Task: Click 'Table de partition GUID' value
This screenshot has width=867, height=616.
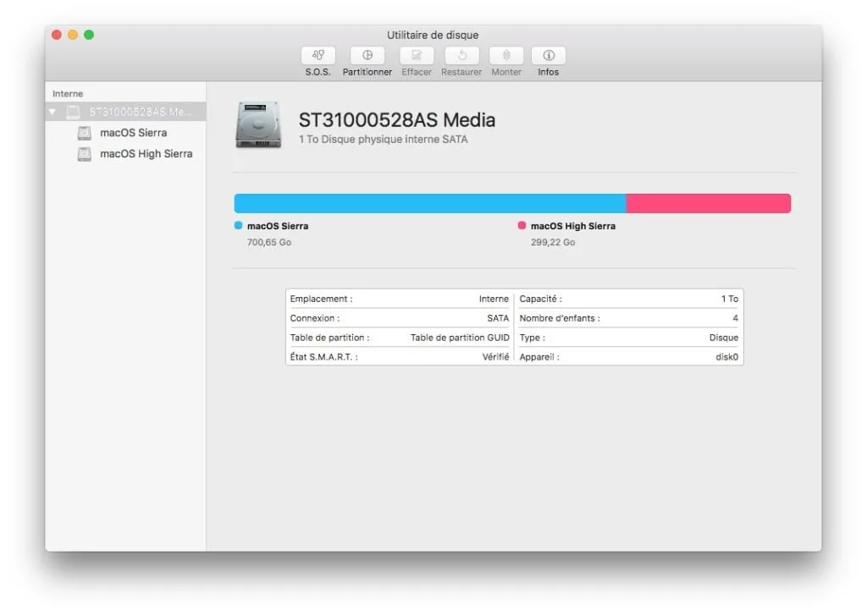Action: point(460,338)
